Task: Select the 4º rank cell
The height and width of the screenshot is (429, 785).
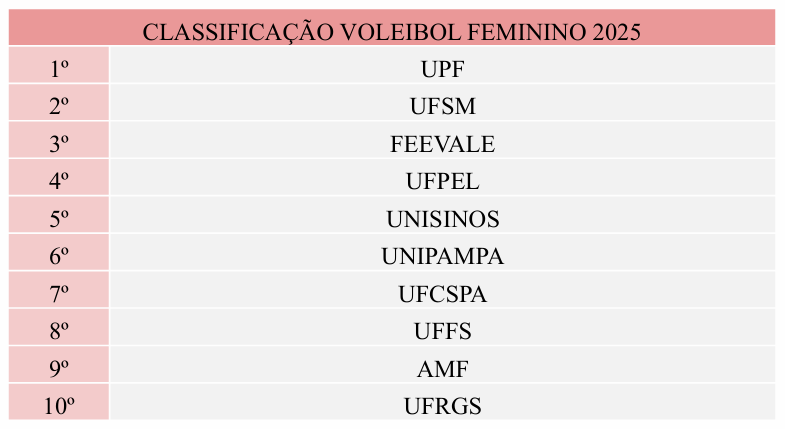Action: (x=58, y=182)
